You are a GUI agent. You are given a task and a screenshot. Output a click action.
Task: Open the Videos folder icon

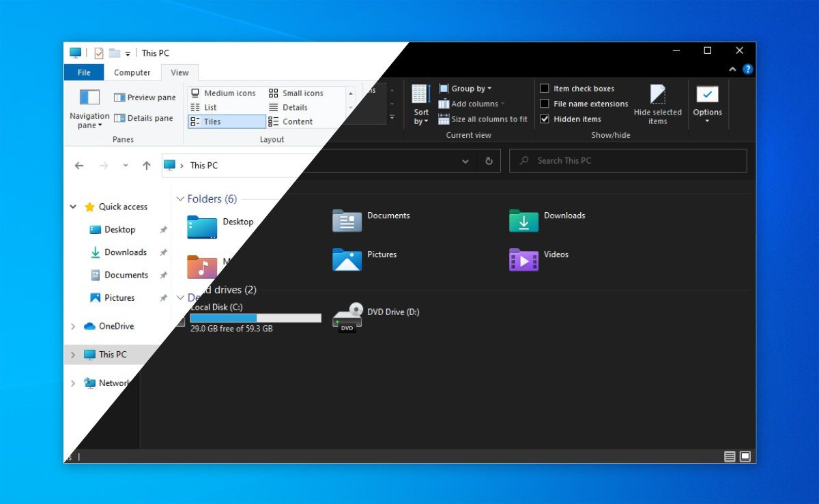click(x=523, y=260)
